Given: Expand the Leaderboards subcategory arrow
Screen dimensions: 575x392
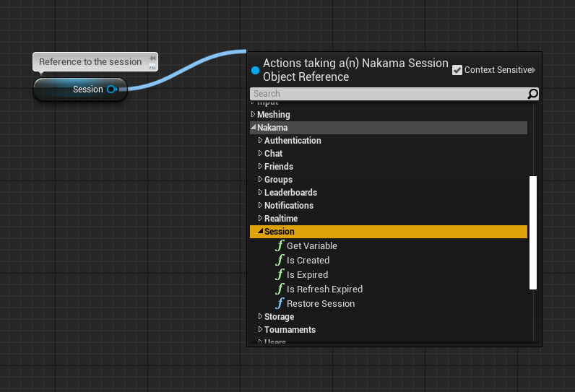Looking at the screenshot, I should click(260, 192).
